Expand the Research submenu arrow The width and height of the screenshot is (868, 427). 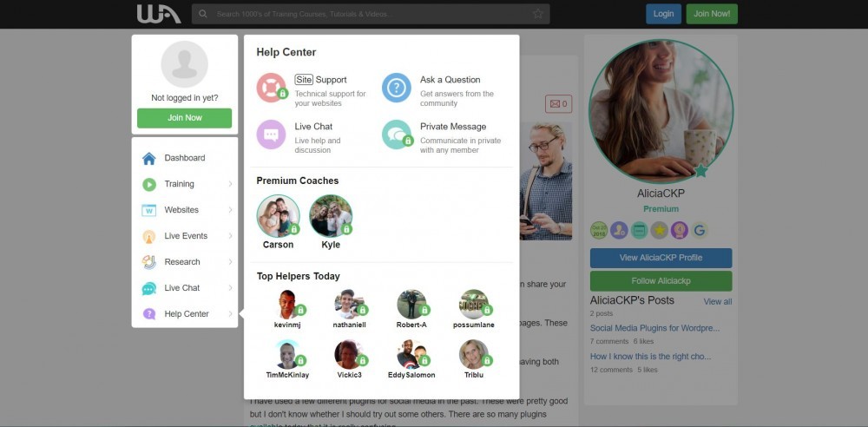[230, 262]
